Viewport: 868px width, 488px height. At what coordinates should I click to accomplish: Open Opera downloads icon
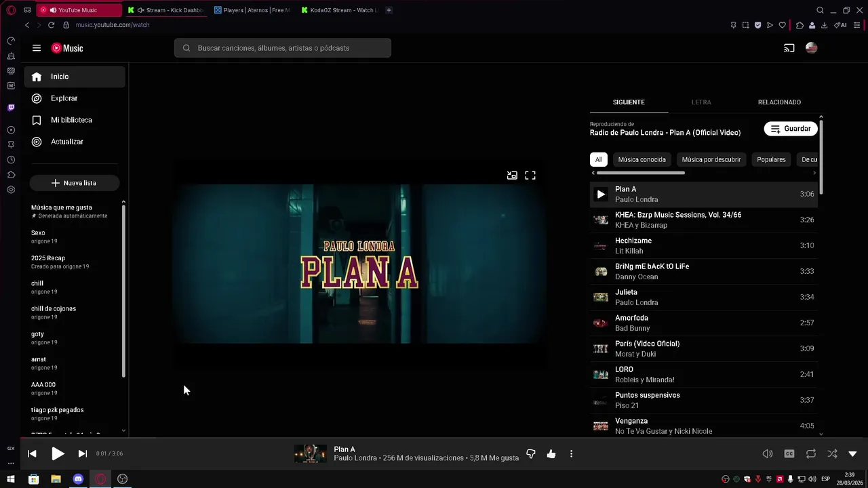click(x=824, y=25)
